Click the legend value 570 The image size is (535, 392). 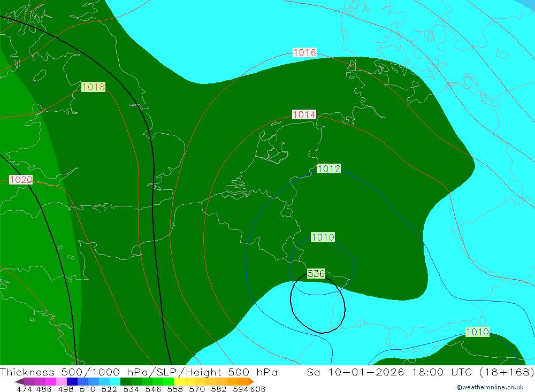pos(196,389)
